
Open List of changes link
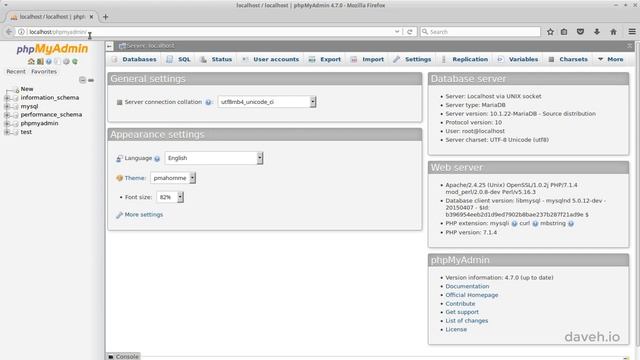[x=467, y=321]
